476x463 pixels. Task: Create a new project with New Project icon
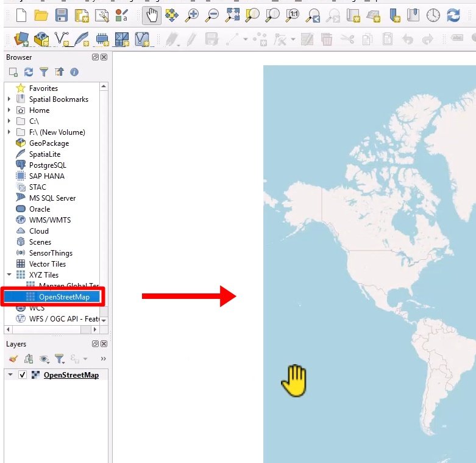pyautogui.click(x=21, y=15)
